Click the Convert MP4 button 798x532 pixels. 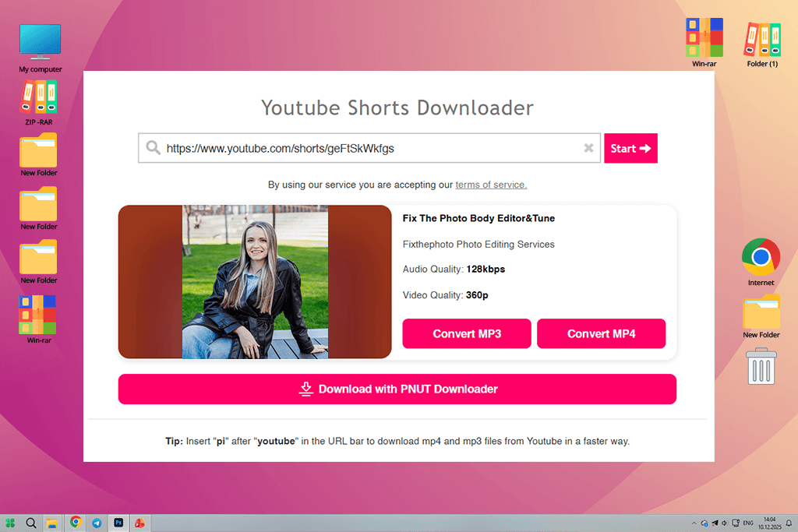601,333
